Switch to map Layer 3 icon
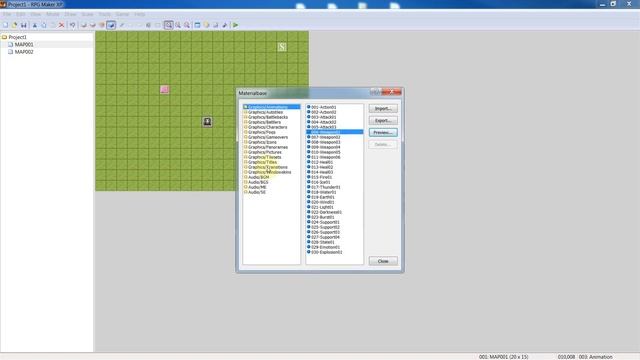 click(102, 25)
